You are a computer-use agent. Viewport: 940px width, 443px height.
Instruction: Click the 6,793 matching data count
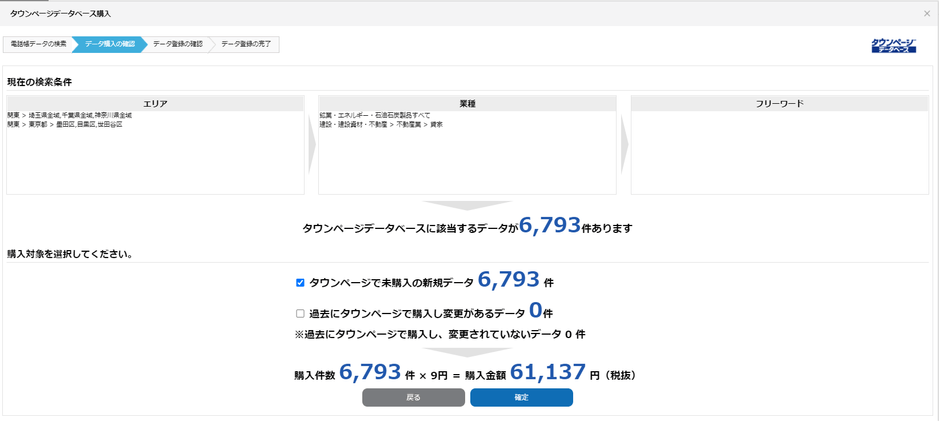(x=550, y=226)
